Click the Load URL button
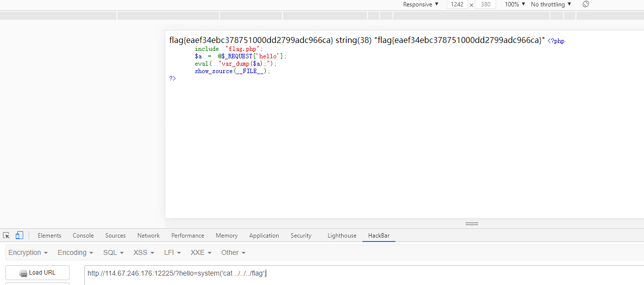Viewport: 644px width, 285px height. (x=37, y=273)
